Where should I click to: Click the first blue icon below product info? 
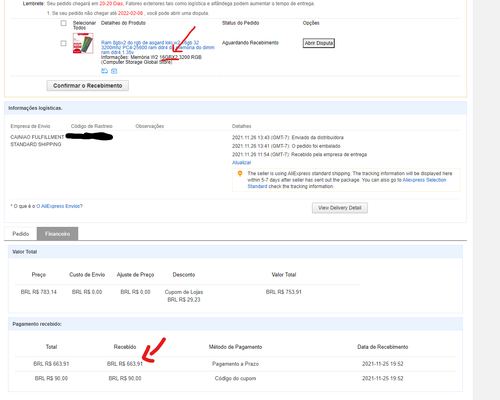(104, 71)
